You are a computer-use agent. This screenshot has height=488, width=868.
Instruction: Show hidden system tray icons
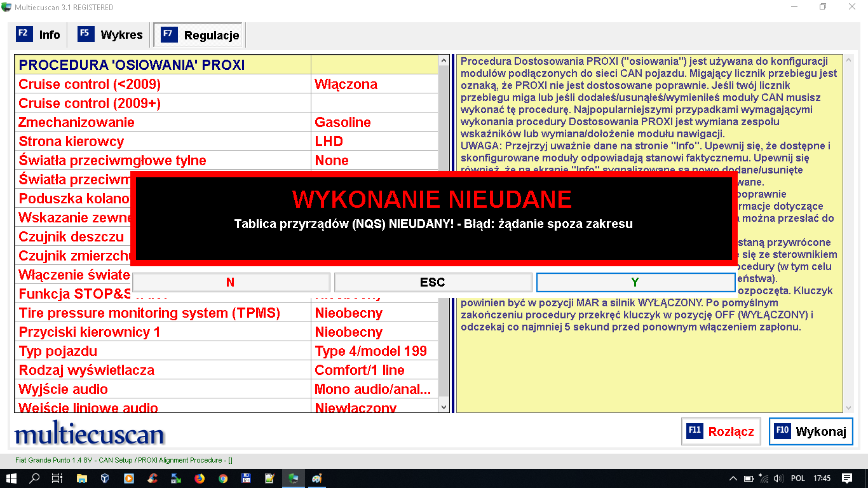click(x=733, y=478)
